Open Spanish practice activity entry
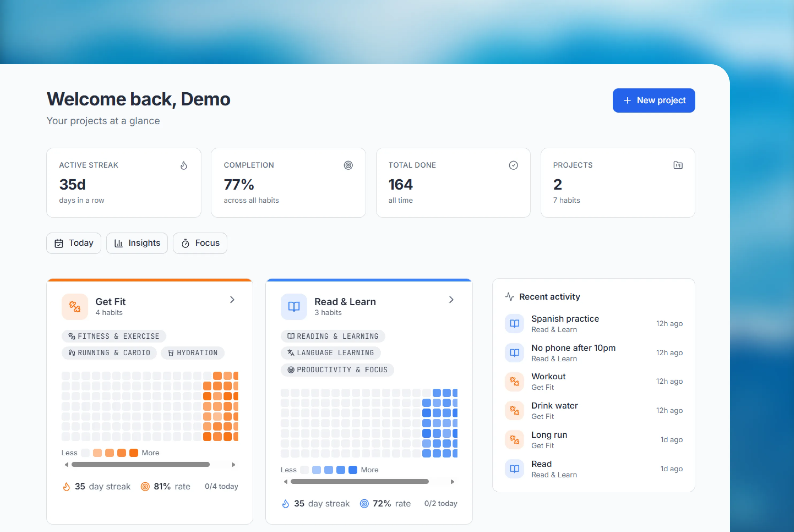This screenshot has width=794, height=532. [594, 323]
